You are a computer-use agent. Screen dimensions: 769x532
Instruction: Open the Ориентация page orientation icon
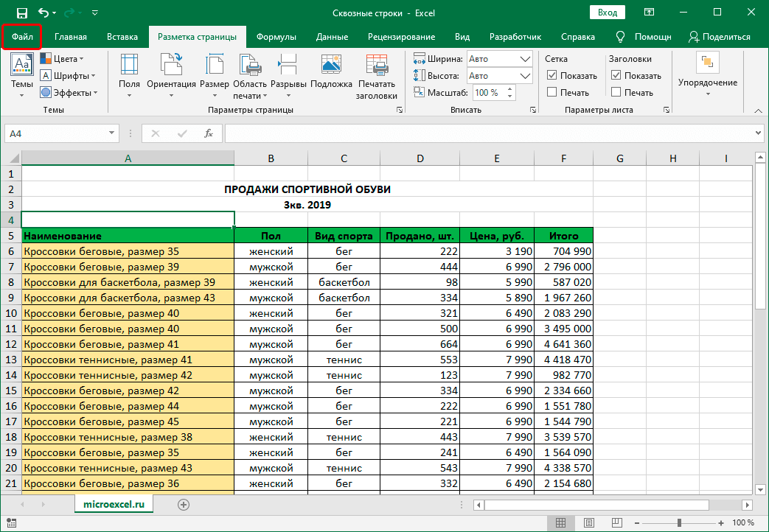[171, 67]
